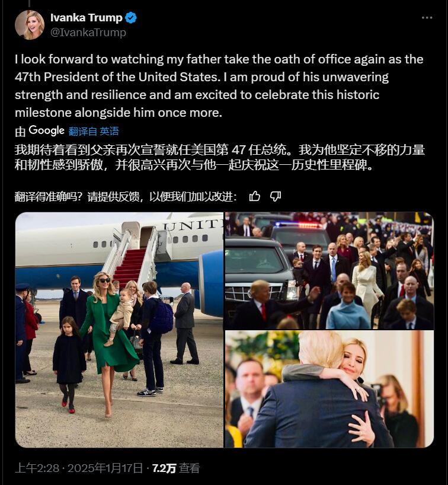
Task: Click the Google translation logo
Action: pos(46,131)
